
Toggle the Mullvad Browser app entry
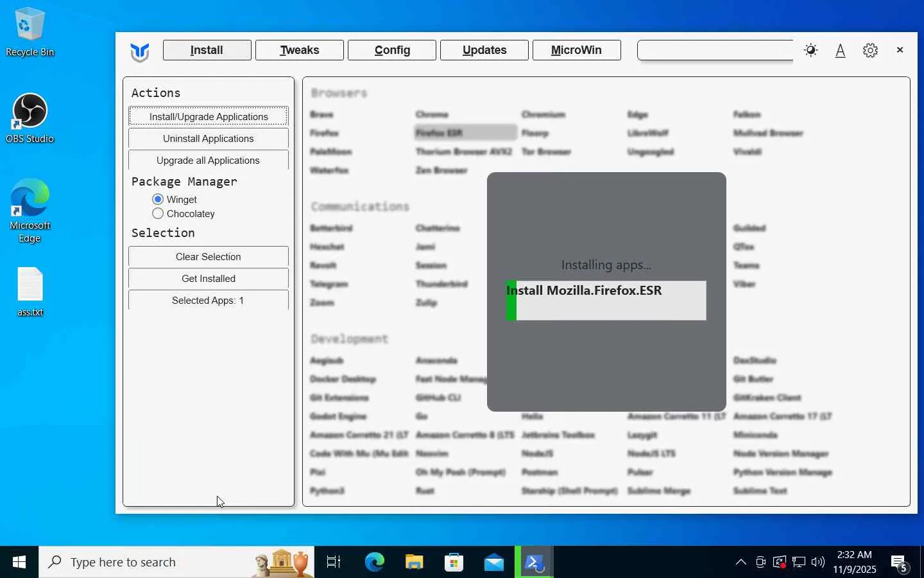(x=768, y=133)
